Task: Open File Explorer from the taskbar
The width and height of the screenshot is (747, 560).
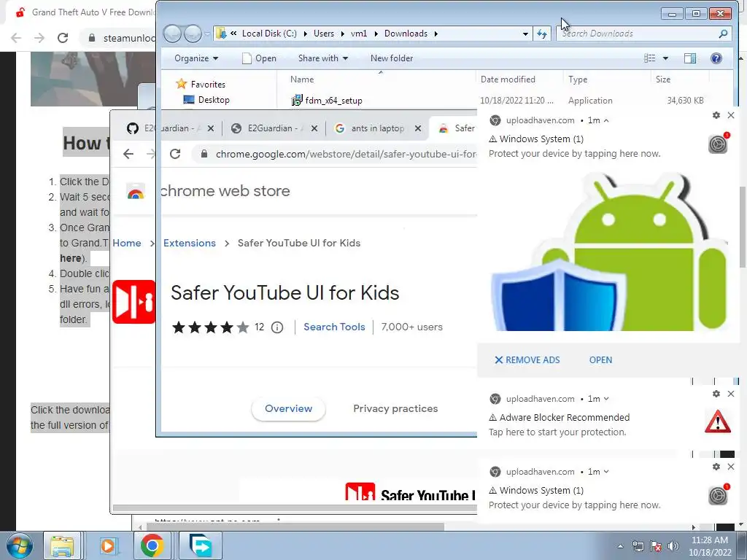Action: [62, 545]
